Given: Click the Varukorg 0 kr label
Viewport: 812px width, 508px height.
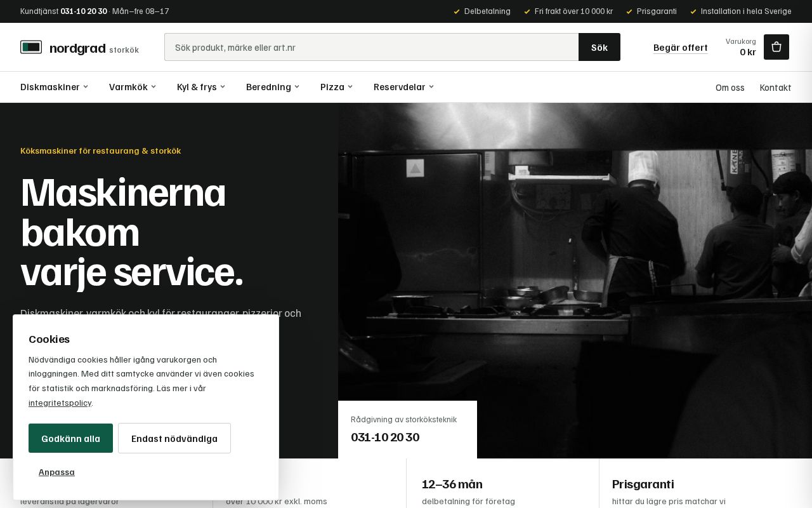Looking at the screenshot, I should [x=741, y=47].
